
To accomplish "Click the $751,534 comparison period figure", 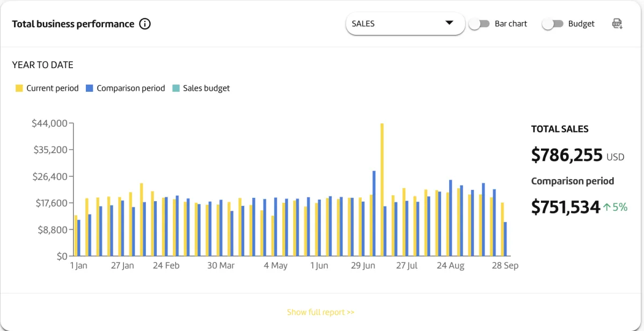I will (x=566, y=207).
